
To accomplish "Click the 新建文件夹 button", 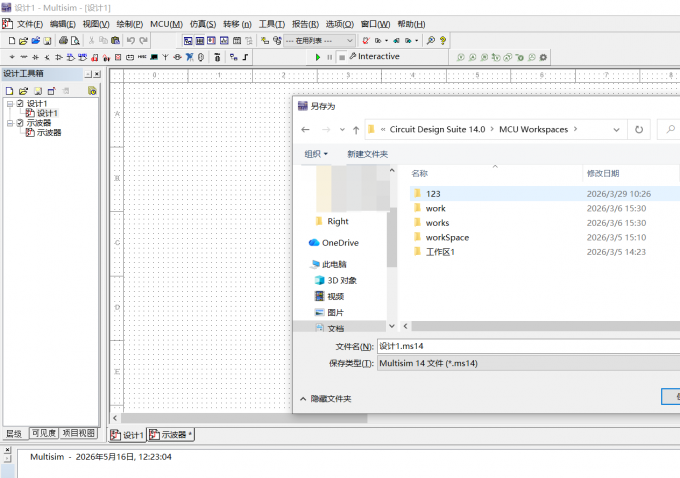I will (367, 154).
